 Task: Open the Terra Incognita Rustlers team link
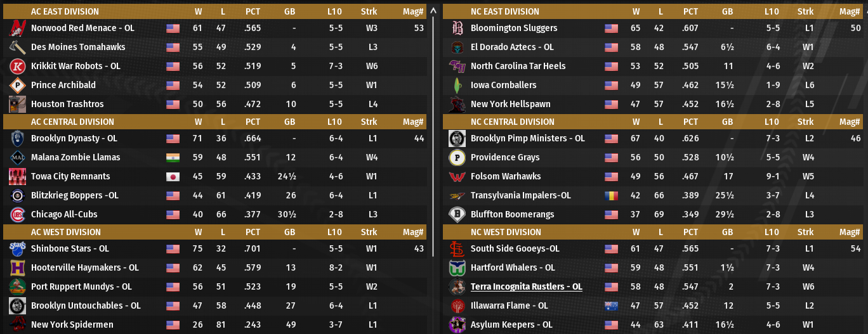point(526,286)
